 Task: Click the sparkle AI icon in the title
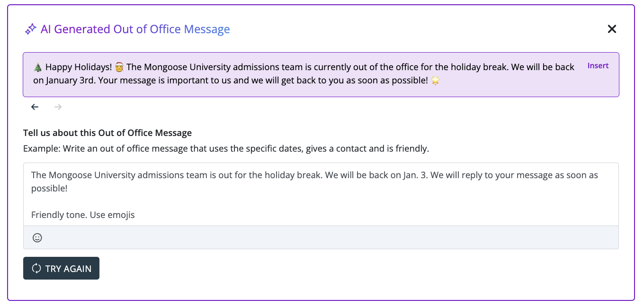[x=30, y=29]
